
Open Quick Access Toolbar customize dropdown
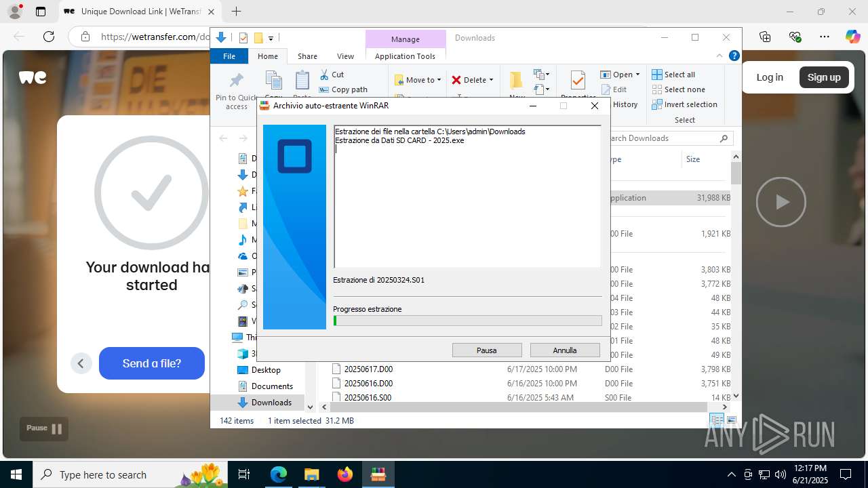click(271, 39)
